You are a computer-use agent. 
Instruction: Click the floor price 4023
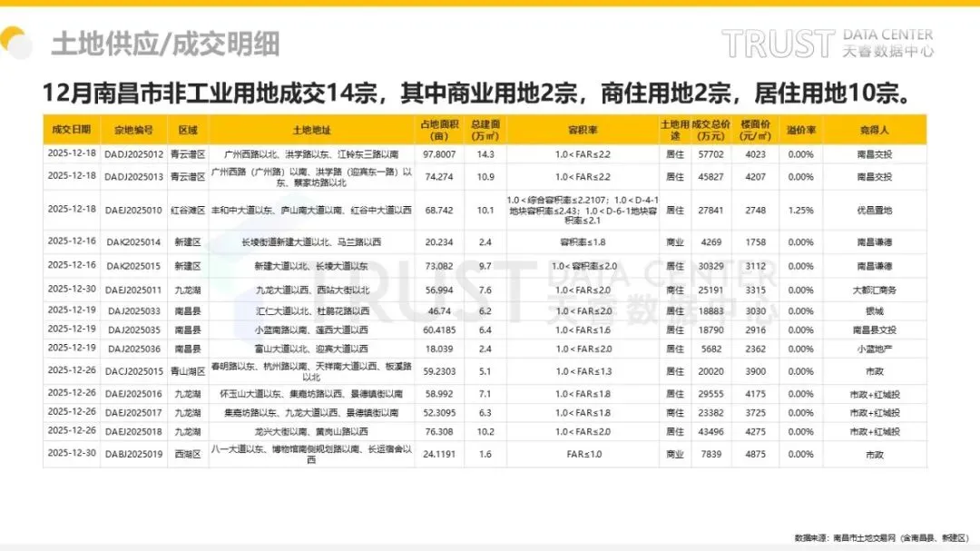[x=755, y=153]
